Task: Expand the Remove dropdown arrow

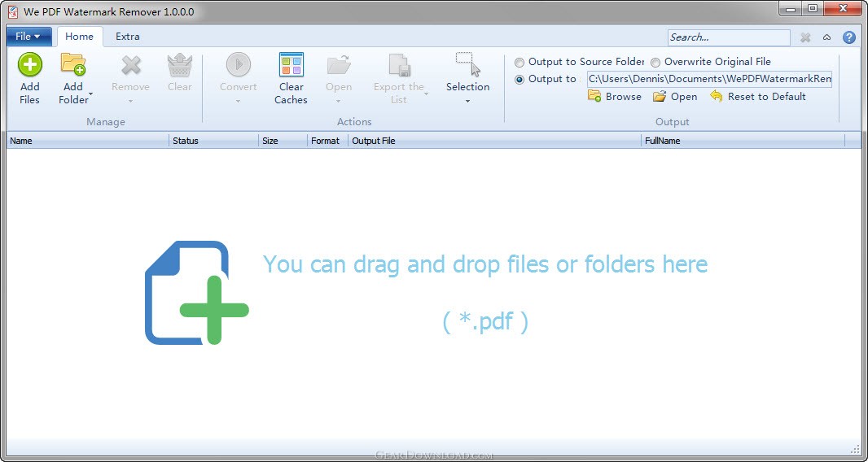Action: (x=130, y=101)
